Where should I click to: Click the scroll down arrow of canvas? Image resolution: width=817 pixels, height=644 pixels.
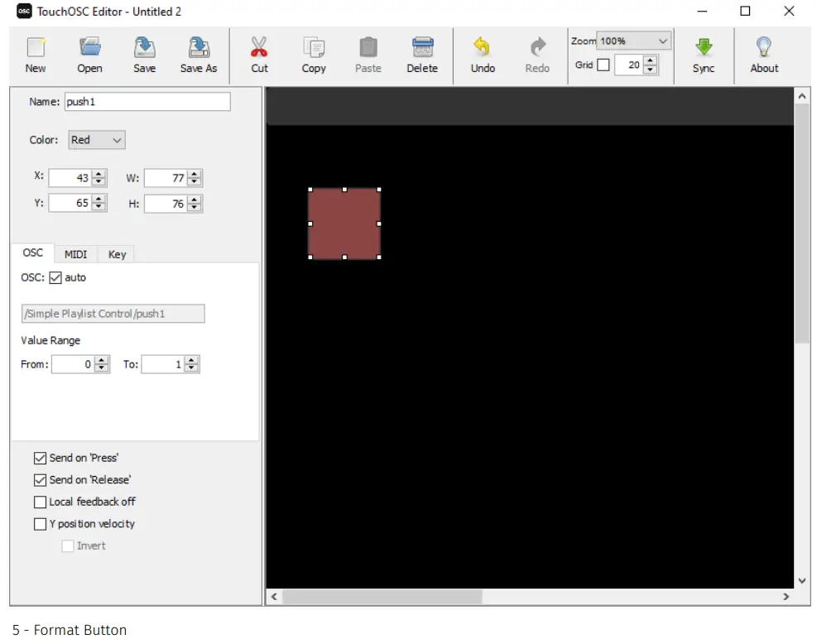click(x=802, y=580)
